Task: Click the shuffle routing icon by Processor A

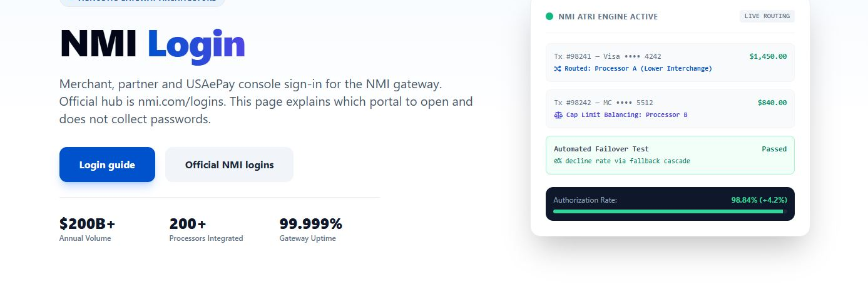Action: pos(558,68)
